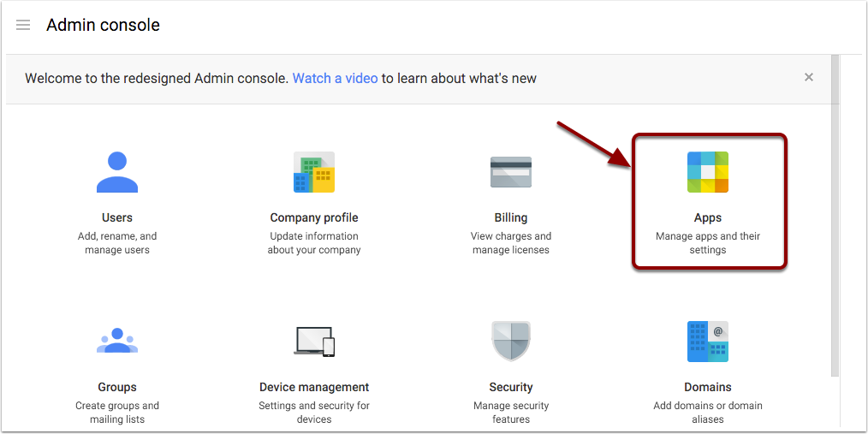Screen dimensions: 868x434
Task: Click 'Manage security features' description
Action: [x=511, y=413]
